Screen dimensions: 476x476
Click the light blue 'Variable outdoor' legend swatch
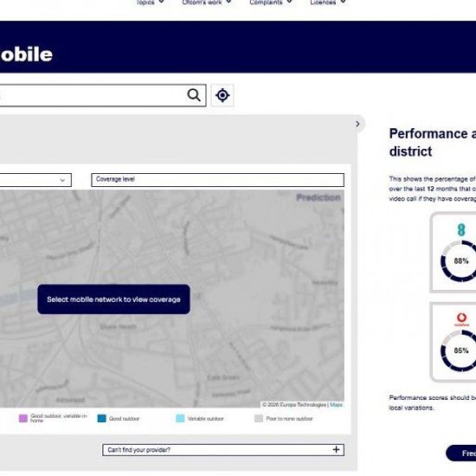180,418
